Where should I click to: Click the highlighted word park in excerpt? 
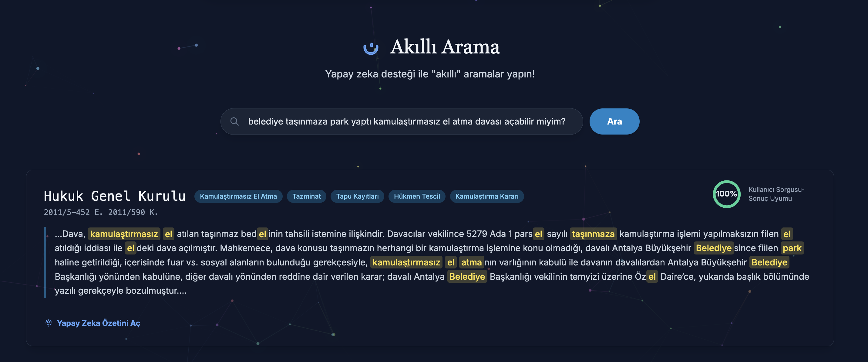click(792, 248)
